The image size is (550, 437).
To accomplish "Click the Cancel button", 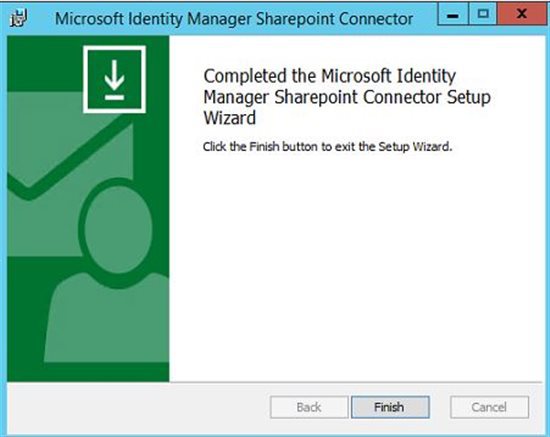I will [x=489, y=407].
